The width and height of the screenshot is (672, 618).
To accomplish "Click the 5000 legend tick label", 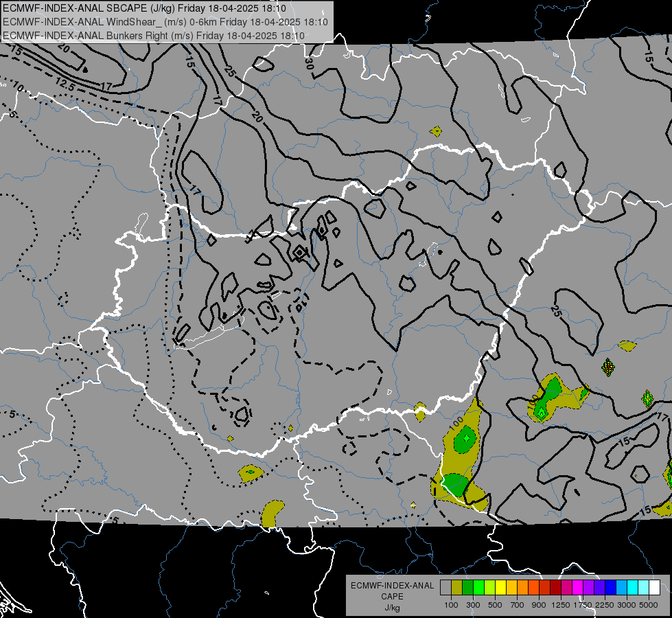I will pyautogui.click(x=649, y=605).
